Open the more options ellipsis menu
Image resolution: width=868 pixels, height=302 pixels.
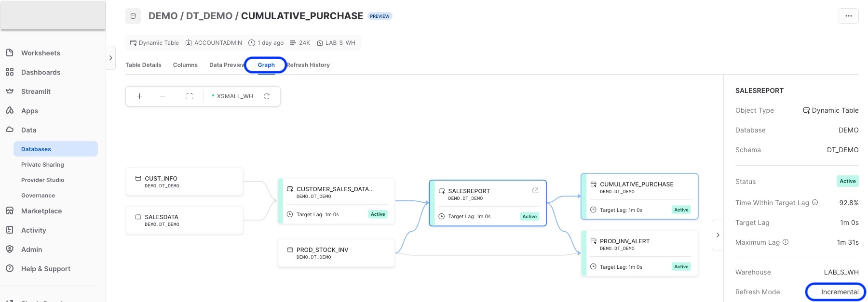[848, 16]
